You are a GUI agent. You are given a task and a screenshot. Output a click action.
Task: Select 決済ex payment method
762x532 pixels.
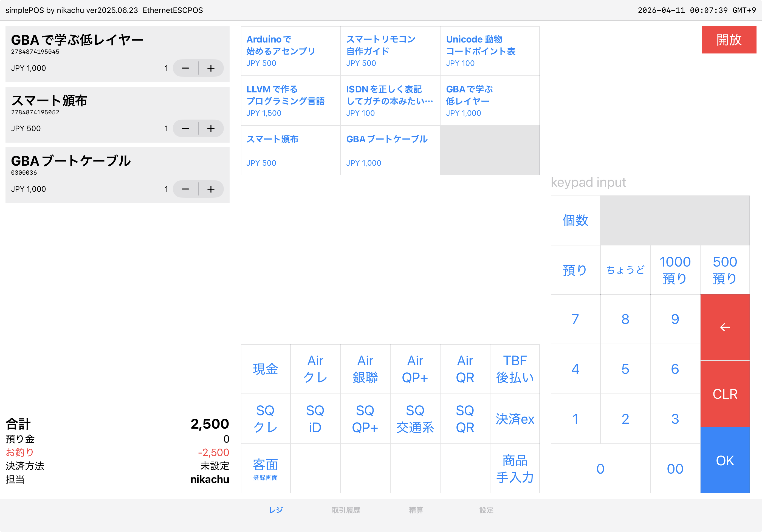pos(515,418)
